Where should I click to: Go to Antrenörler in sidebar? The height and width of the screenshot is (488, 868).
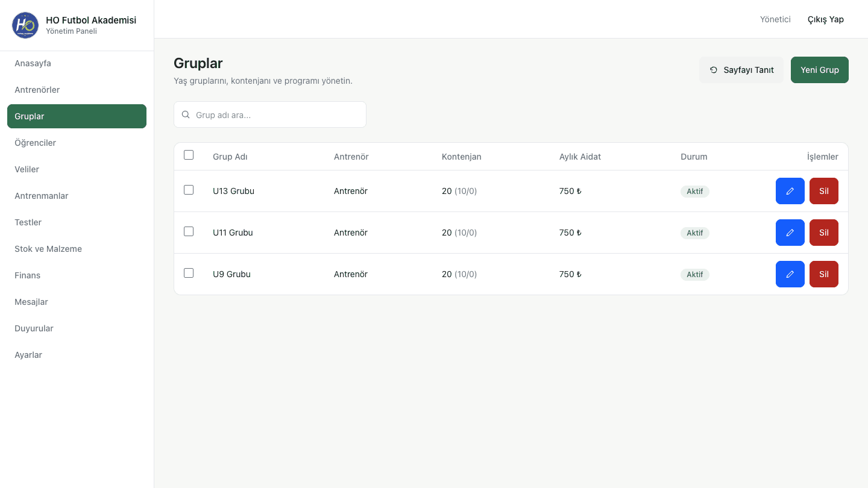click(x=77, y=90)
